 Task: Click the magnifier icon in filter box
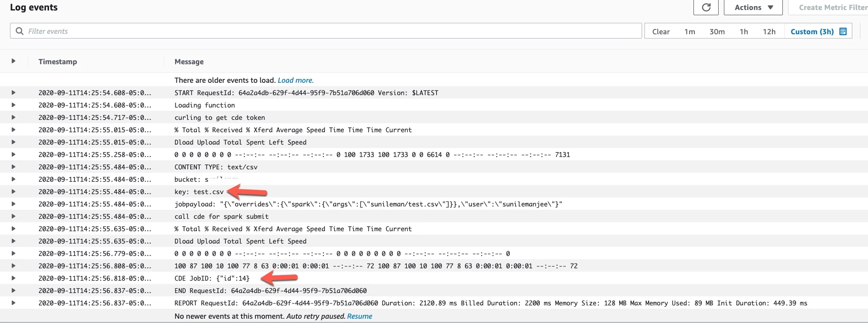20,31
